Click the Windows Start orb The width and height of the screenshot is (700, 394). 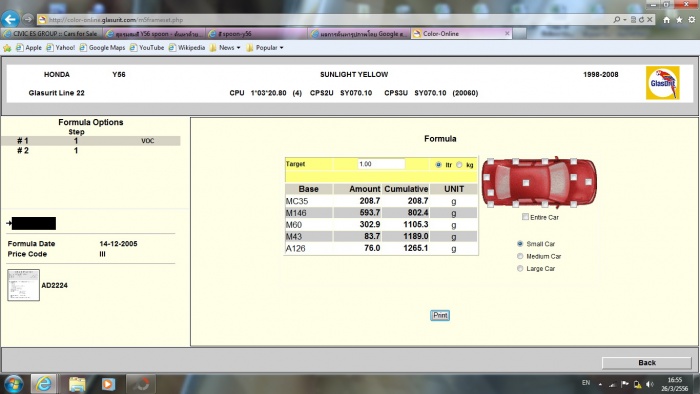point(12,384)
